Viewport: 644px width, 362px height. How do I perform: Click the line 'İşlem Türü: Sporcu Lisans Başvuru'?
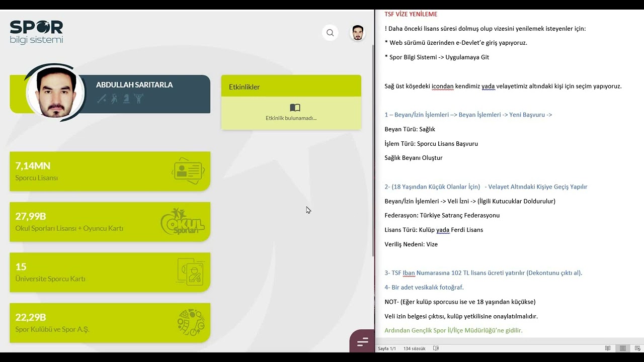pos(431,144)
